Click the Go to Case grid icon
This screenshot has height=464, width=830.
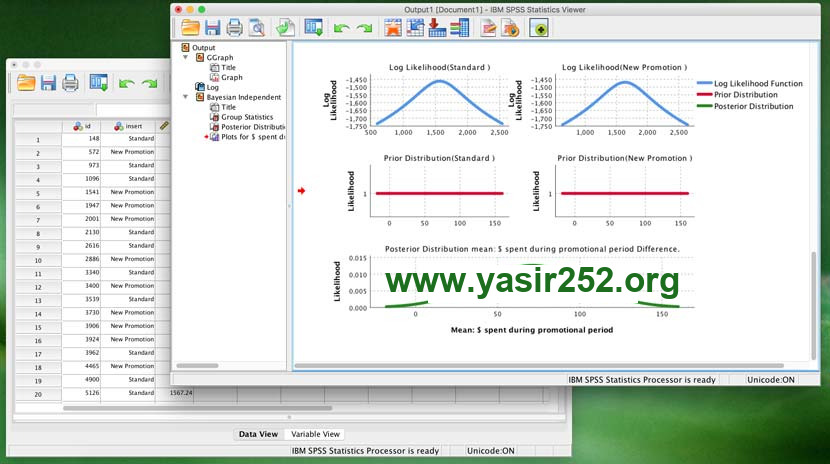tap(415, 28)
